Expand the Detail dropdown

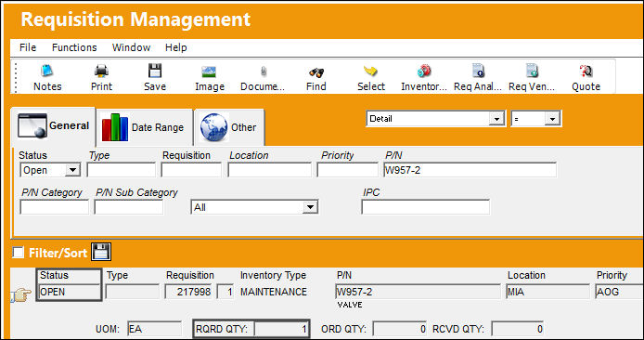pyautogui.click(x=497, y=119)
